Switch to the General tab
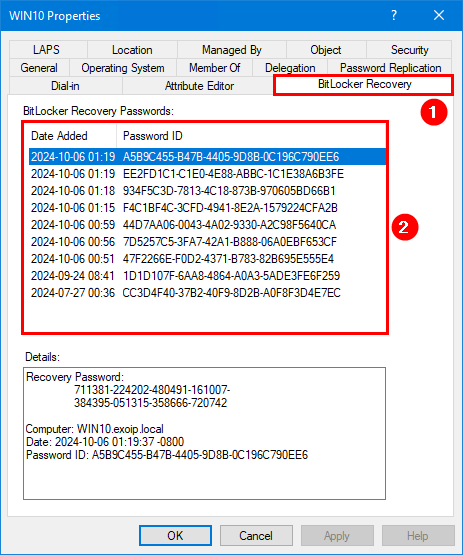Viewport: 463px width, 555px height. coord(39,68)
